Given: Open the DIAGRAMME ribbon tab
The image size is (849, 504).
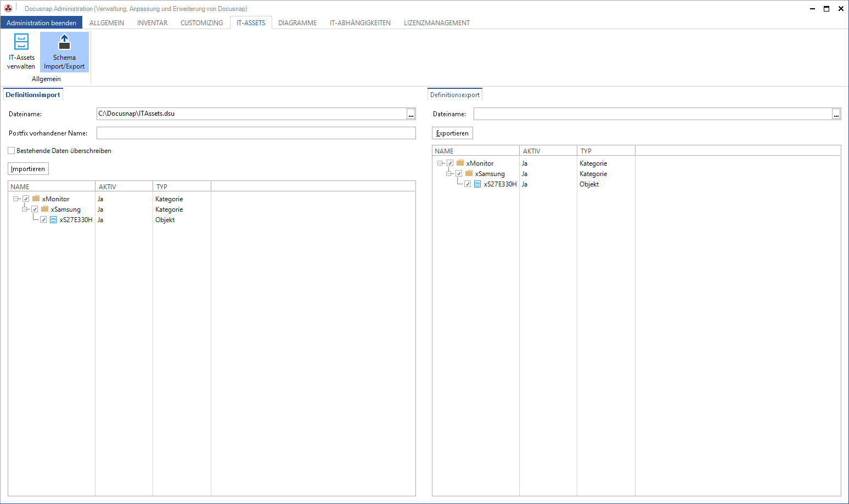Looking at the screenshot, I should point(297,23).
